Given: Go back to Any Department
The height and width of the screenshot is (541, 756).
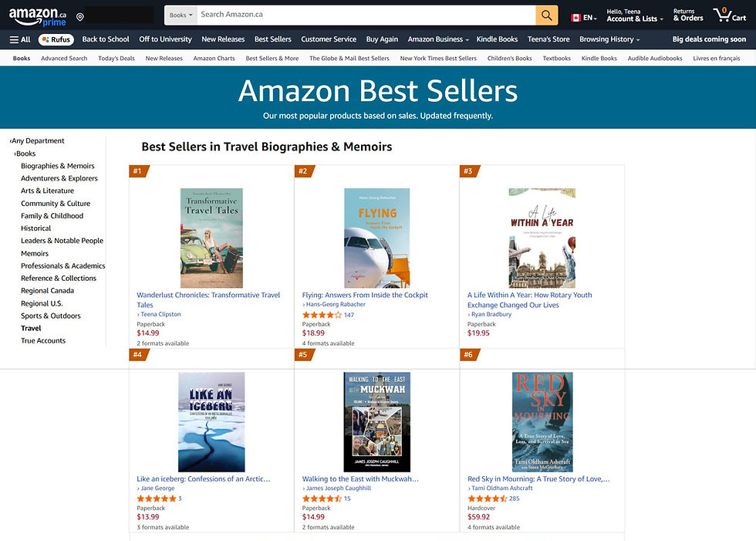Looking at the screenshot, I should [x=38, y=141].
